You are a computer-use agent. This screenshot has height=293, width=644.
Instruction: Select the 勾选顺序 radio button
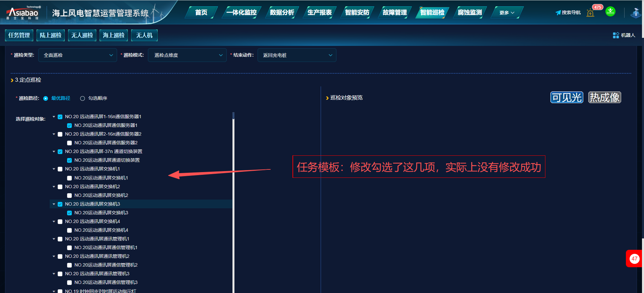(x=83, y=98)
